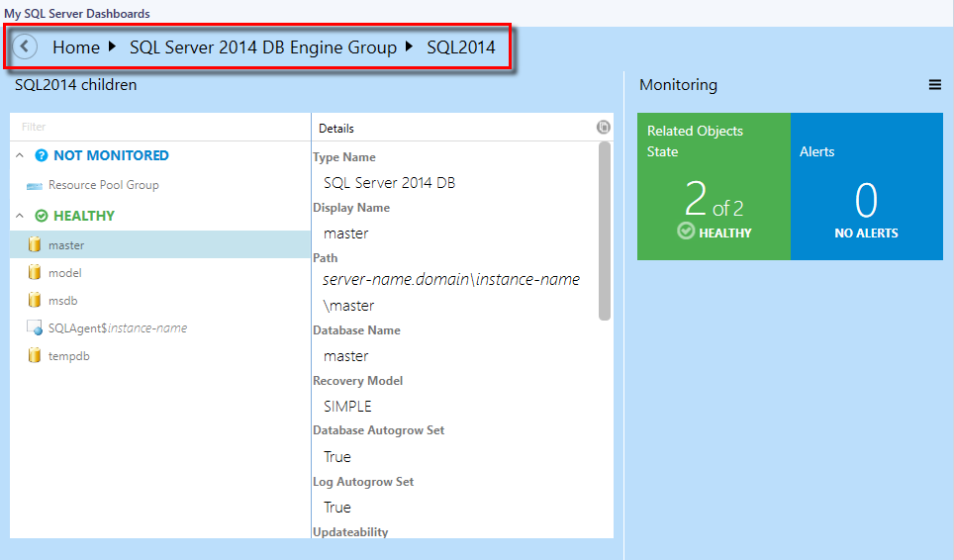
Task: Click the Database Name label
Action: pyautogui.click(x=356, y=330)
